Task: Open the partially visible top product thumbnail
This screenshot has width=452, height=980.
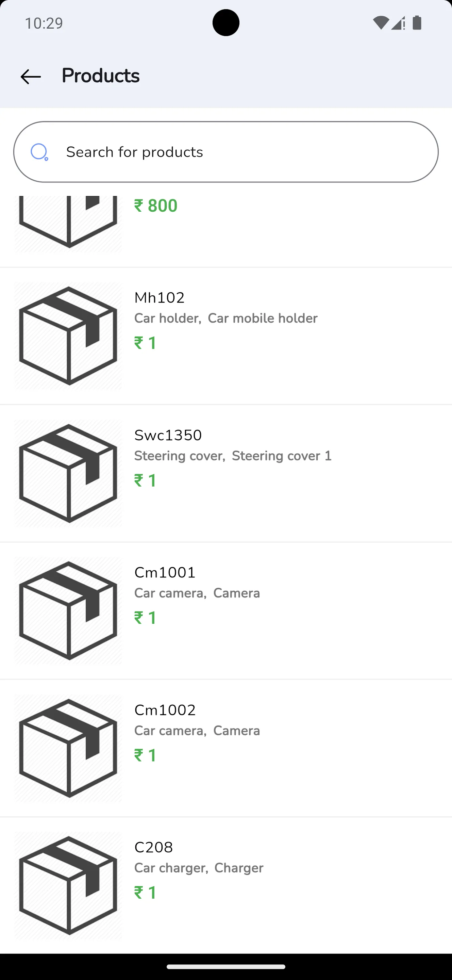Action: [68, 224]
